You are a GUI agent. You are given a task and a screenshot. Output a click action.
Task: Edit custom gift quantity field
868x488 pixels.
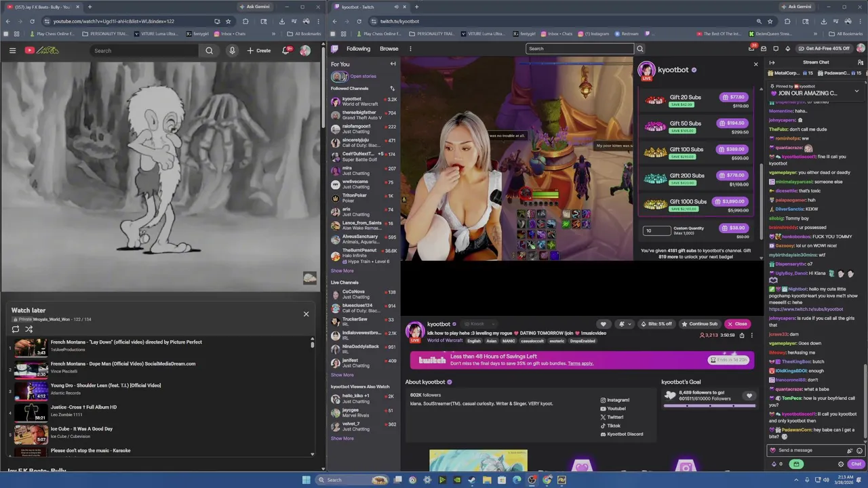pyautogui.click(x=656, y=230)
